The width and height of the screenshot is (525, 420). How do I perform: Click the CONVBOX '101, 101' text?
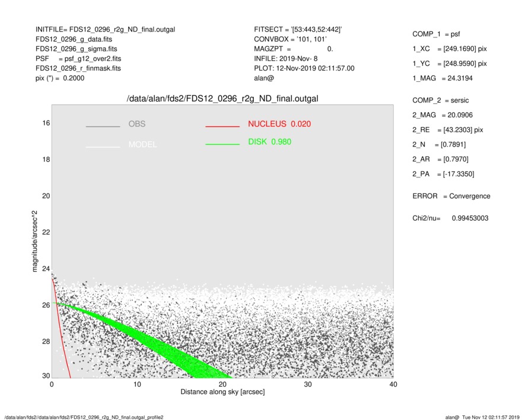(290, 39)
